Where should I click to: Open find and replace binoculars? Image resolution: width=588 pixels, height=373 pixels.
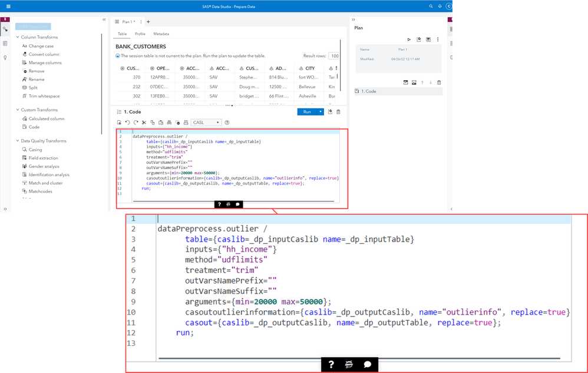(169, 123)
